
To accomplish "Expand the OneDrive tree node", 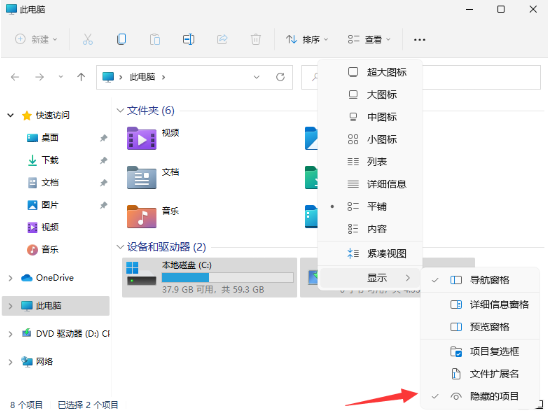I will tap(10, 278).
